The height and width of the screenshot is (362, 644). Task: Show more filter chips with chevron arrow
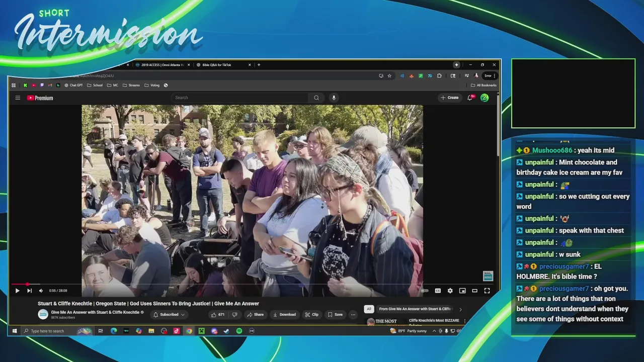(460, 309)
